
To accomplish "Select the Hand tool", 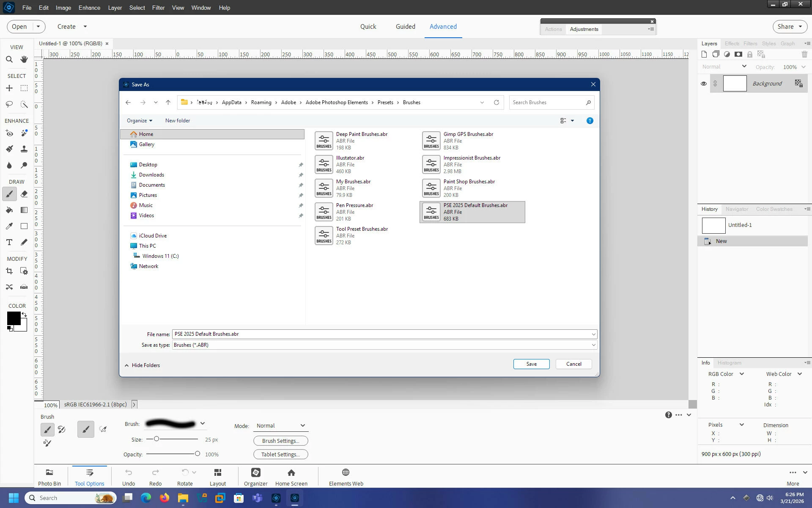I will pyautogui.click(x=24, y=60).
